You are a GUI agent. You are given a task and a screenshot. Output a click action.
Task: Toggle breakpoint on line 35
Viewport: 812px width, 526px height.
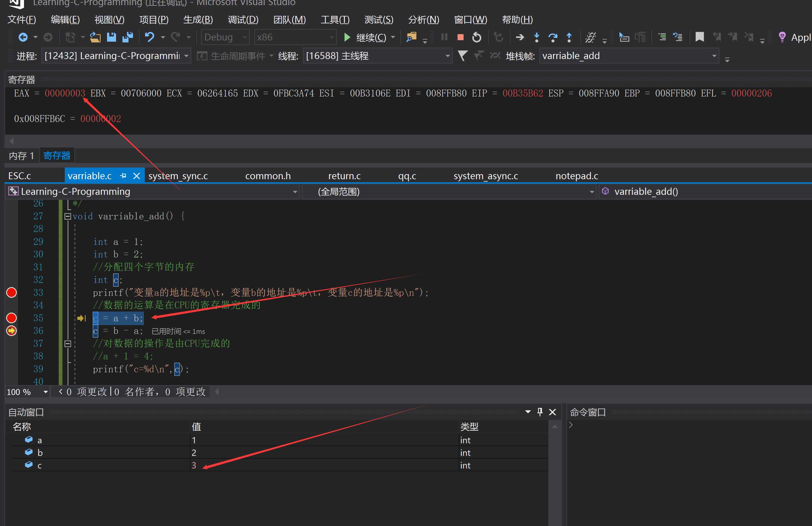tap(12, 318)
